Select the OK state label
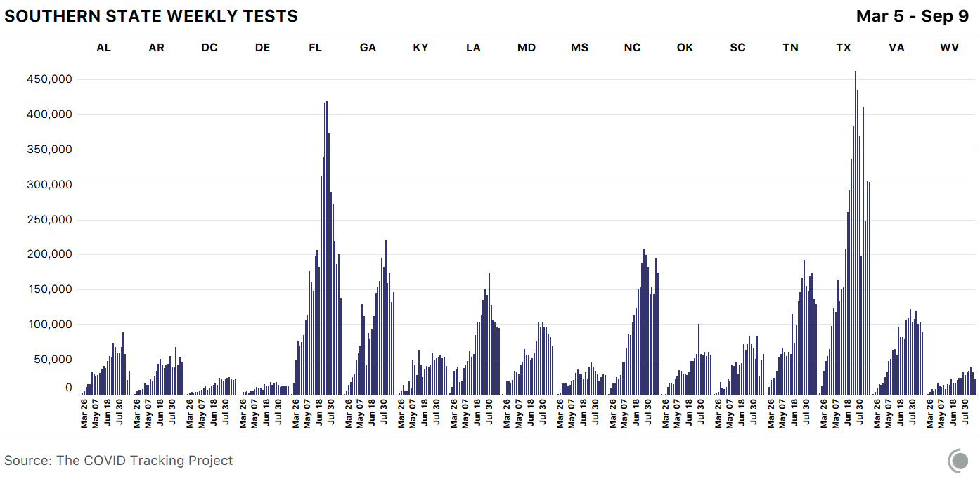This screenshot has height=479, width=980. point(685,48)
